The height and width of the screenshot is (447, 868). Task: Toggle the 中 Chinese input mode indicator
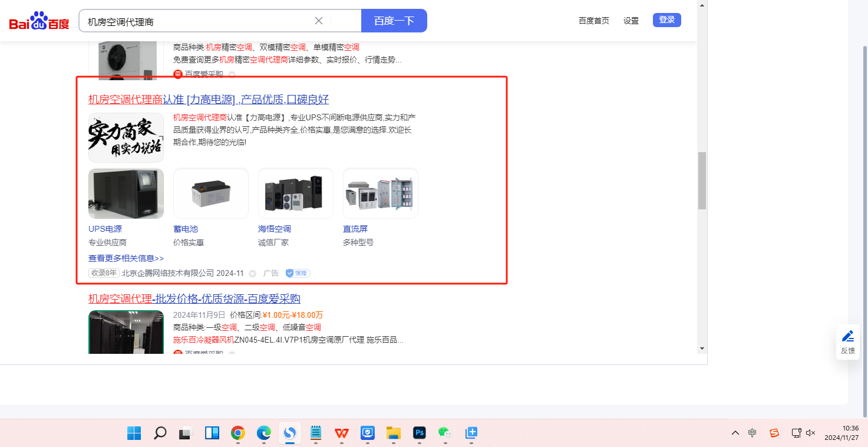coord(753,433)
